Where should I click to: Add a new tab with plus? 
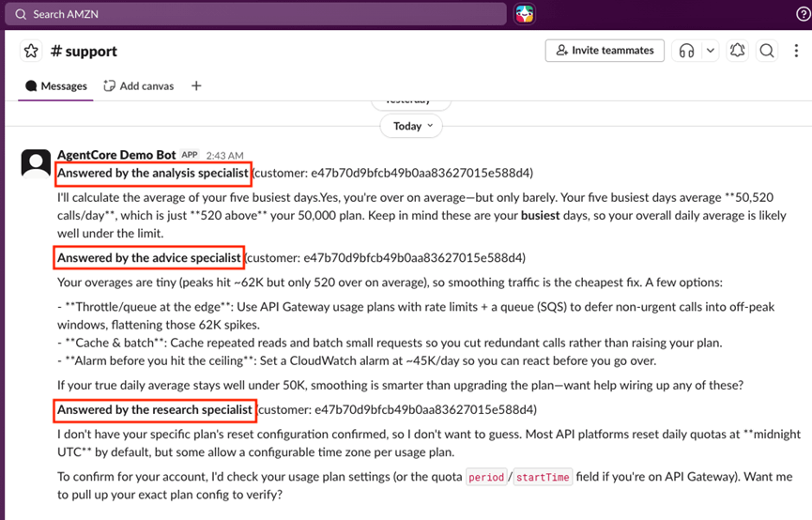click(x=196, y=86)
